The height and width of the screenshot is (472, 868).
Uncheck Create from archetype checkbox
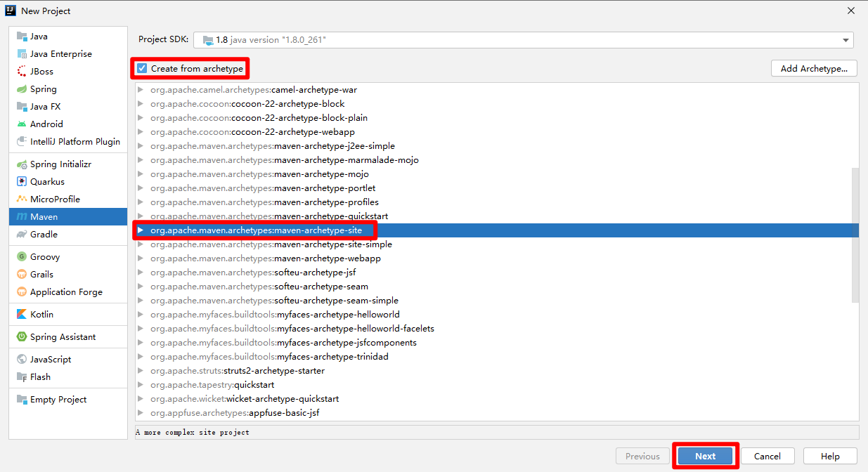(142, 69)
